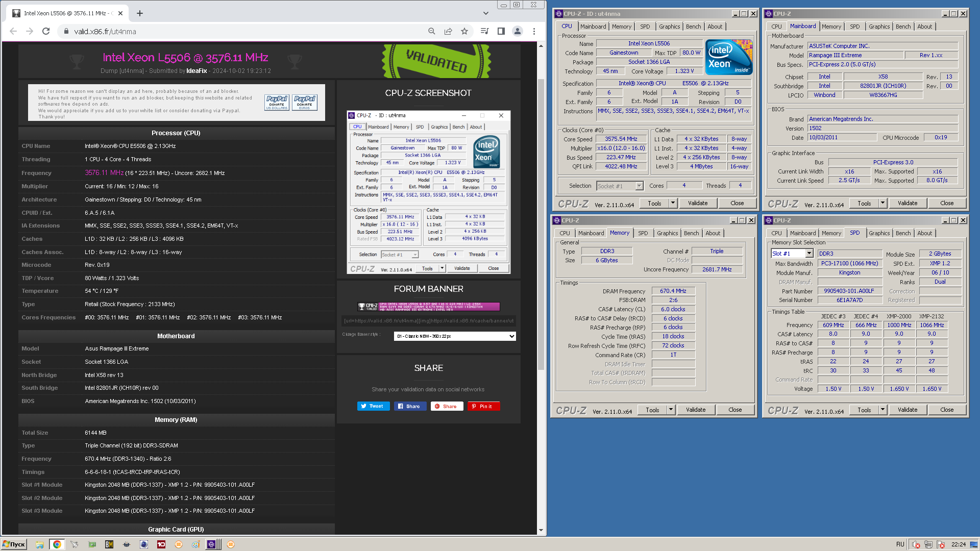The height and width of the screenshot is (551, 980).
Task: Switch to Bench tab in CPU-Z ID ut4nma window
Action: coord(693,27)
